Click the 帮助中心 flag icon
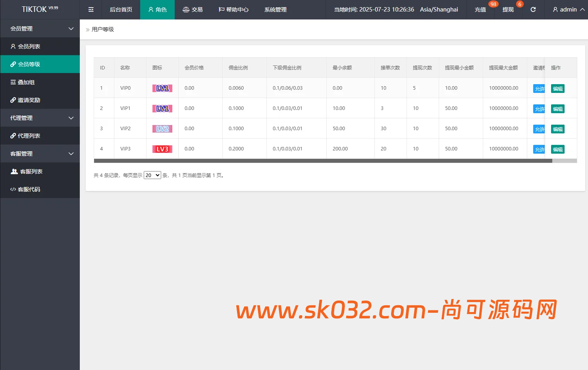The width and height of the screenshot is (588, 370). [221, 10]
